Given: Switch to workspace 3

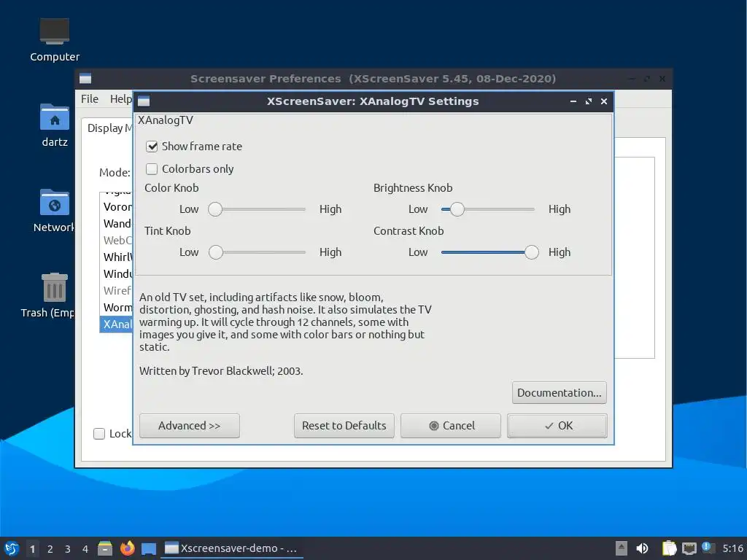Looking at the screenshot, I should click(68, 549).
